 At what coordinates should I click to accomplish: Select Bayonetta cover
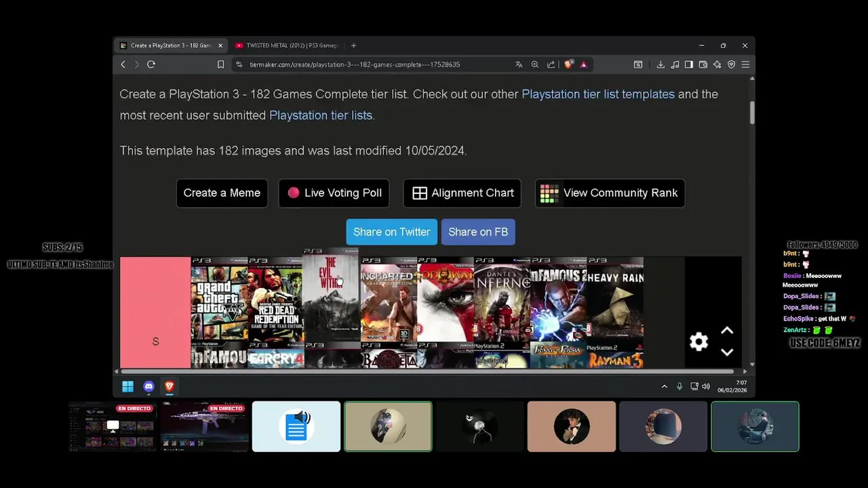[x=389, y=355]
